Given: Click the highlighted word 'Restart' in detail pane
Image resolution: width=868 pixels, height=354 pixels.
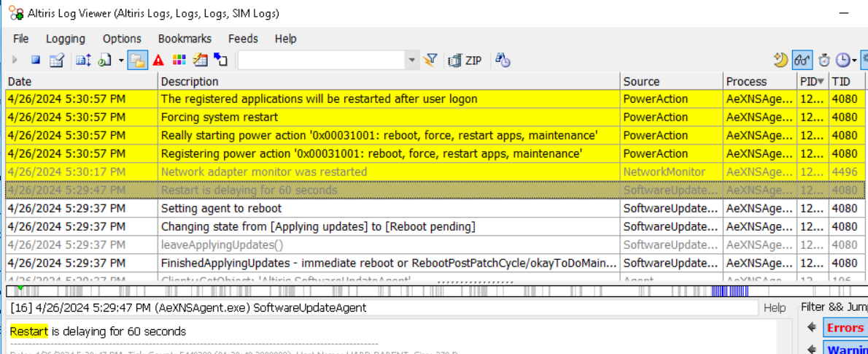Looking at the screenshot, I should [x=28, y=331].
